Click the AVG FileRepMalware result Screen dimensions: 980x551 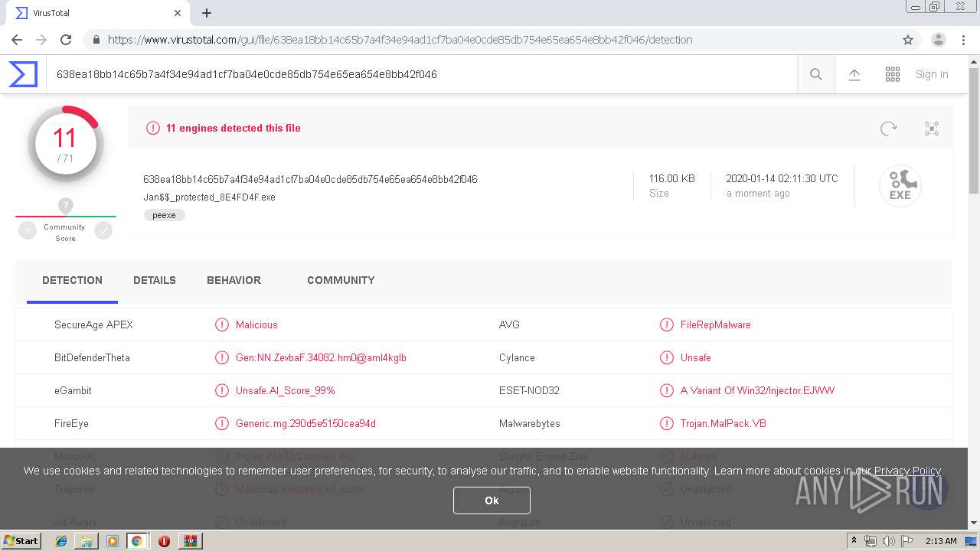pos(716,324)
